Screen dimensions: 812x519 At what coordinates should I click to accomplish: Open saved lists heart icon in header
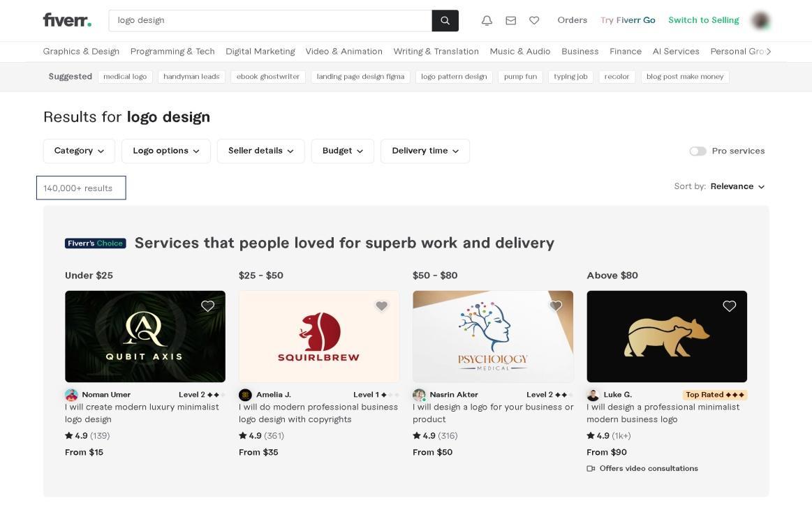[x=534, y=21]
